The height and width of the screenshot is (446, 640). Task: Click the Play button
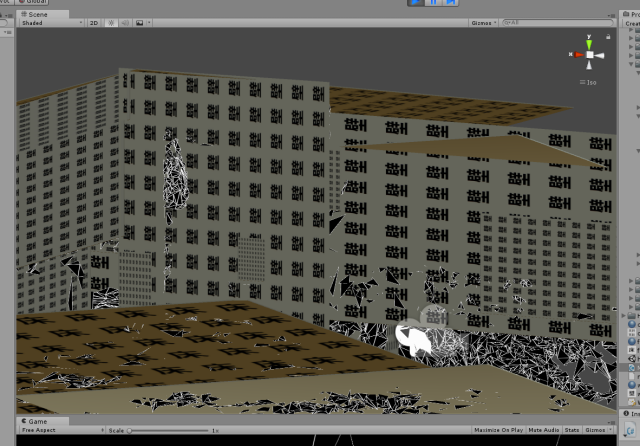(x=416, y=2)
